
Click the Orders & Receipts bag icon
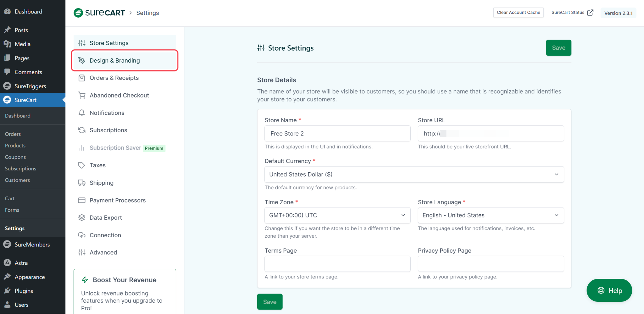pos(82,78)
